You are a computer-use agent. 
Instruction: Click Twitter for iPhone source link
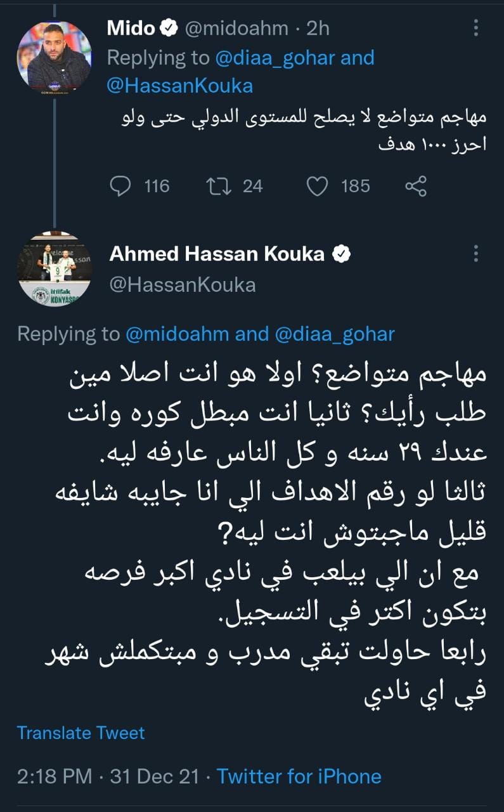click(x=299, y=776)
